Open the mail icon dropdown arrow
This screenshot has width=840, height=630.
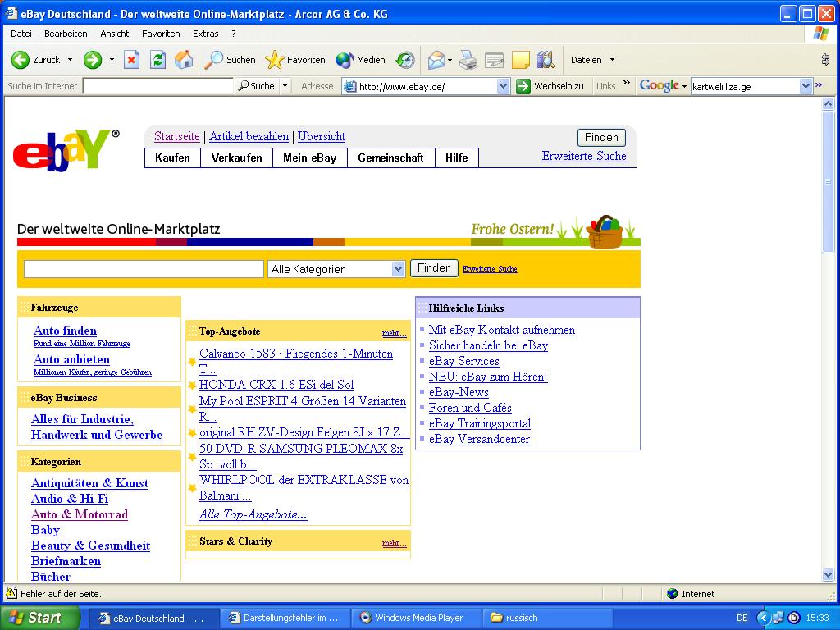[x=450, y=59]
